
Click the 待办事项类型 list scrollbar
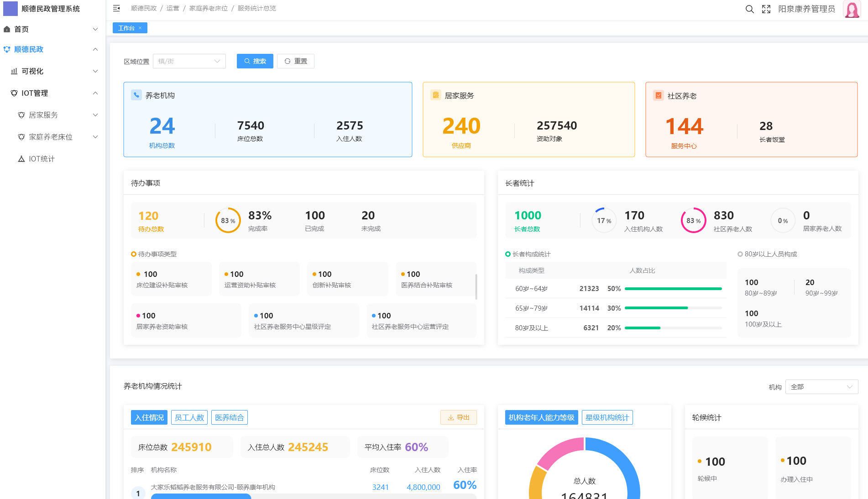[x=476, y=286]
